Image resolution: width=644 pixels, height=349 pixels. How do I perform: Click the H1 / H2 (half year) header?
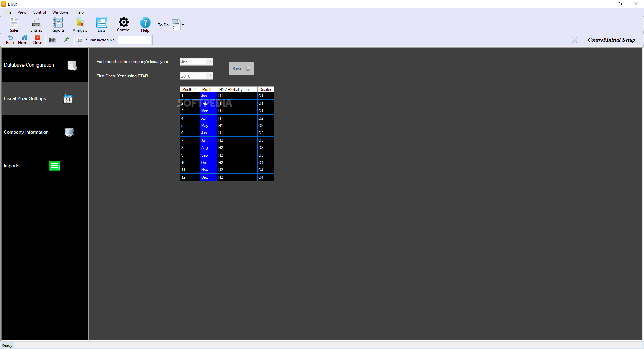click(237, 90)
